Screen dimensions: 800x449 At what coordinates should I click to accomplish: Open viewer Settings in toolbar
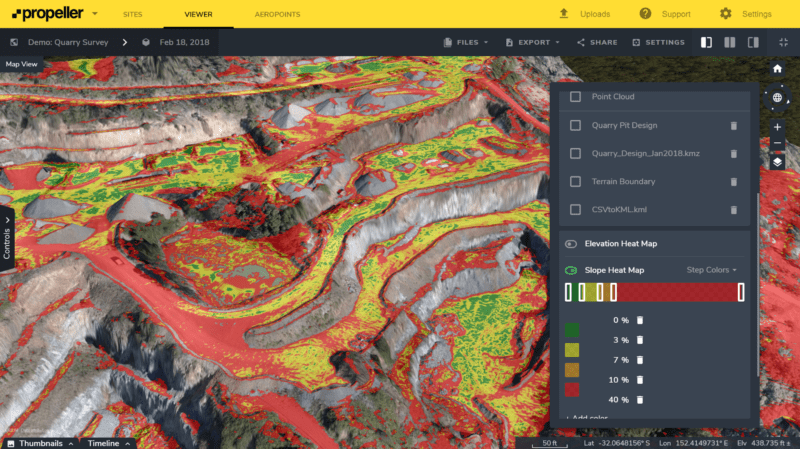(659, 42)
